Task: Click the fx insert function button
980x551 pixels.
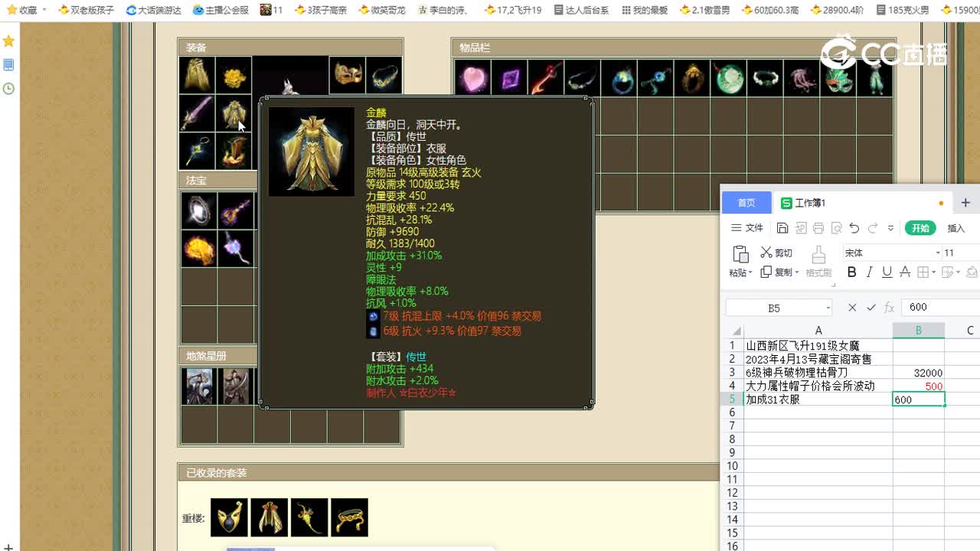Action: (890, 308)
